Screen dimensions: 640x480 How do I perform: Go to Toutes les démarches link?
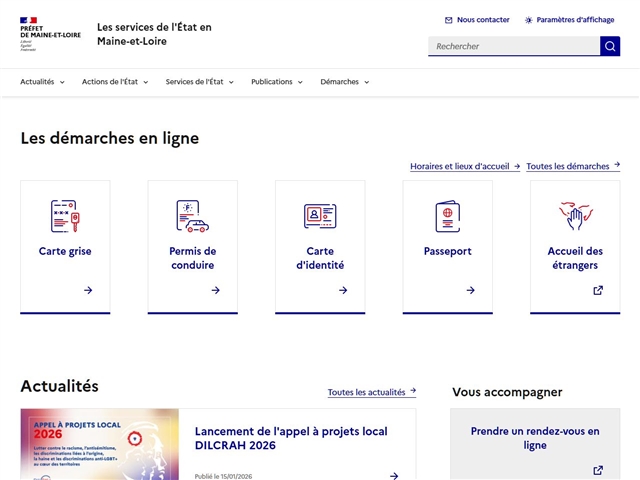pos(572,166)
